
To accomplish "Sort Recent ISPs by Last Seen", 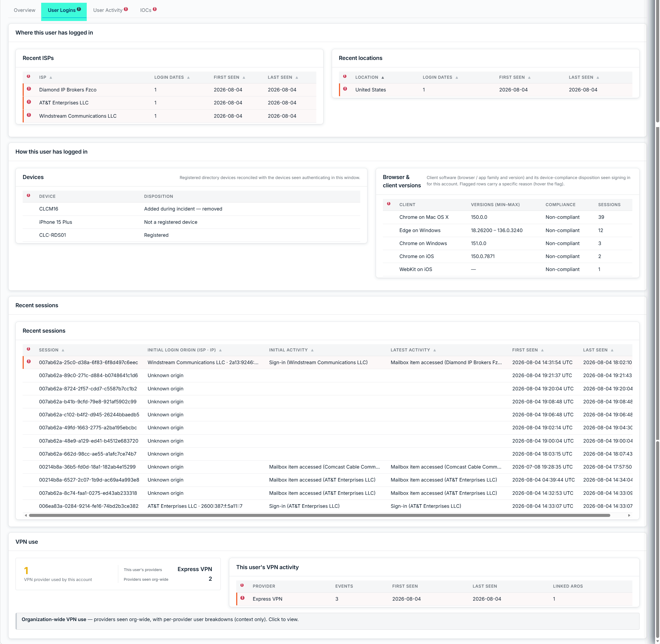I will 283,77.
